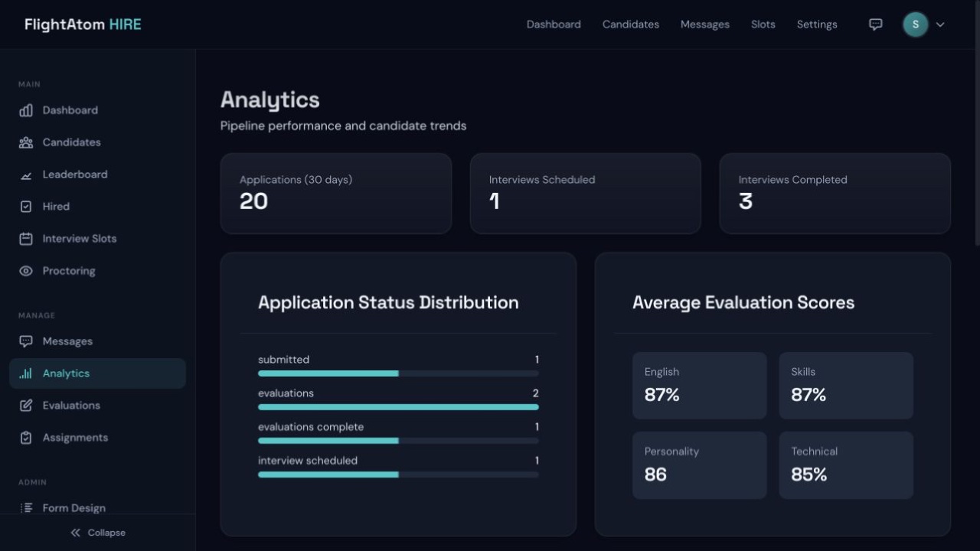Select Candidates in the sidebar
This screenshot has width=980, height=551.
coord(98,142)
